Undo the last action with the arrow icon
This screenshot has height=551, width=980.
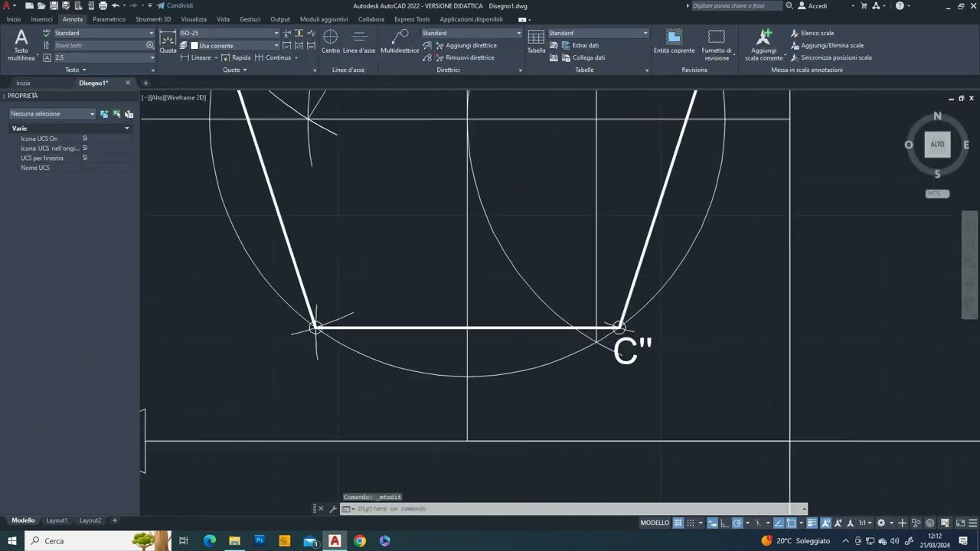116,5
